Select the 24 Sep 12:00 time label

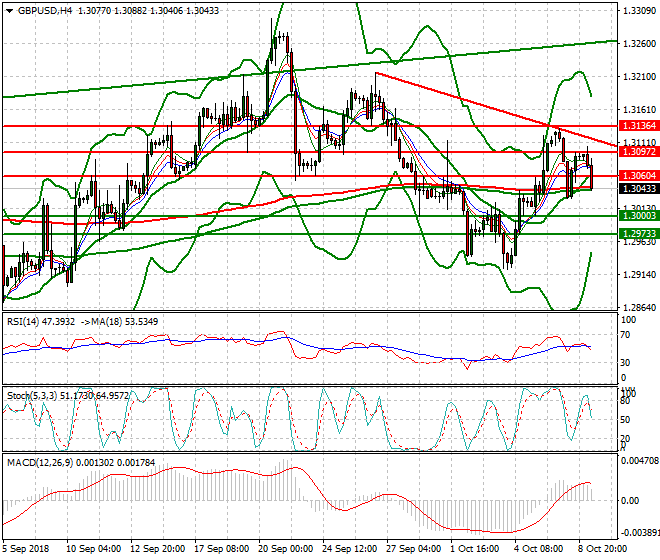coord(350,549)
